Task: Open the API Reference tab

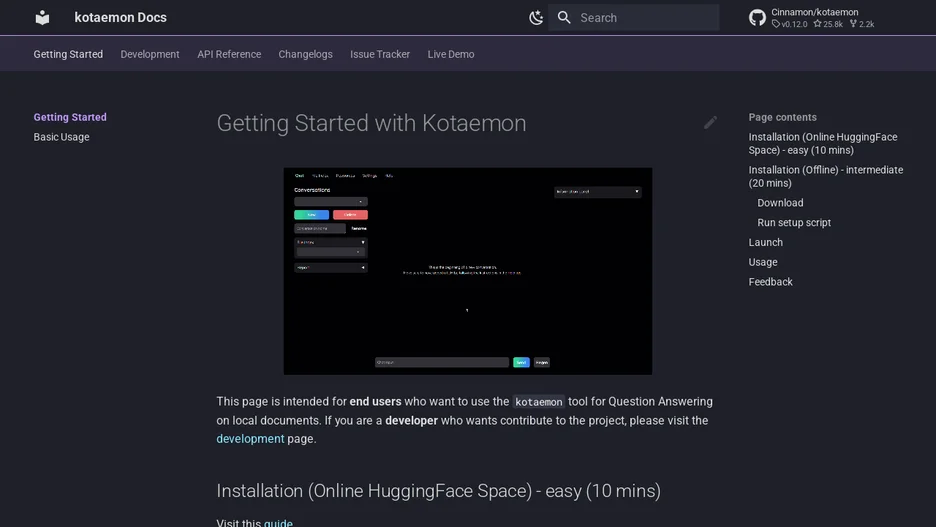Action: click(229, 54)
